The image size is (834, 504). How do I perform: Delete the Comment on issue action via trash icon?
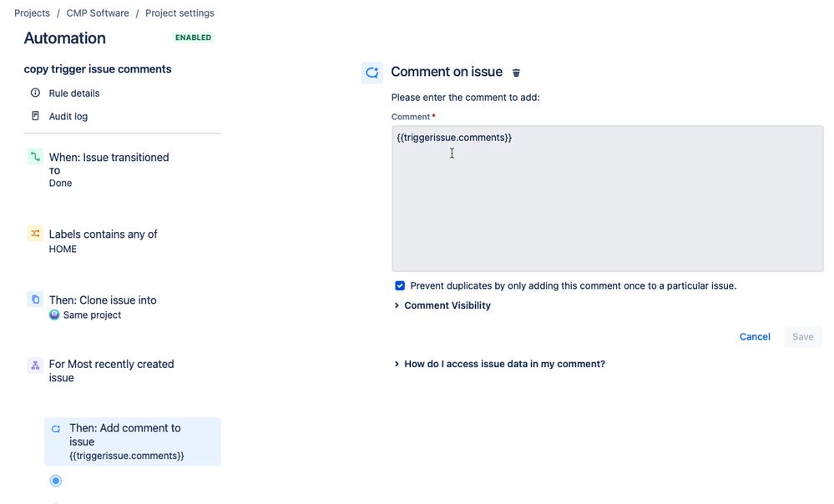pos(516,73)
